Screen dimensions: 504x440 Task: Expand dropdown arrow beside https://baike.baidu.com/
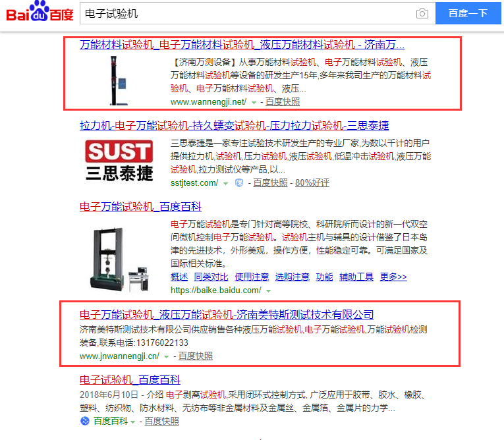coord(268,291)
